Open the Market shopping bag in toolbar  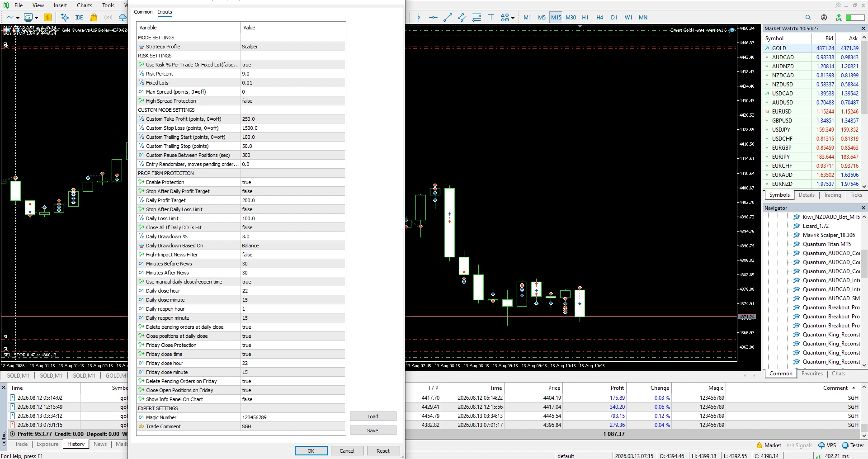click(x=94, y=18)
